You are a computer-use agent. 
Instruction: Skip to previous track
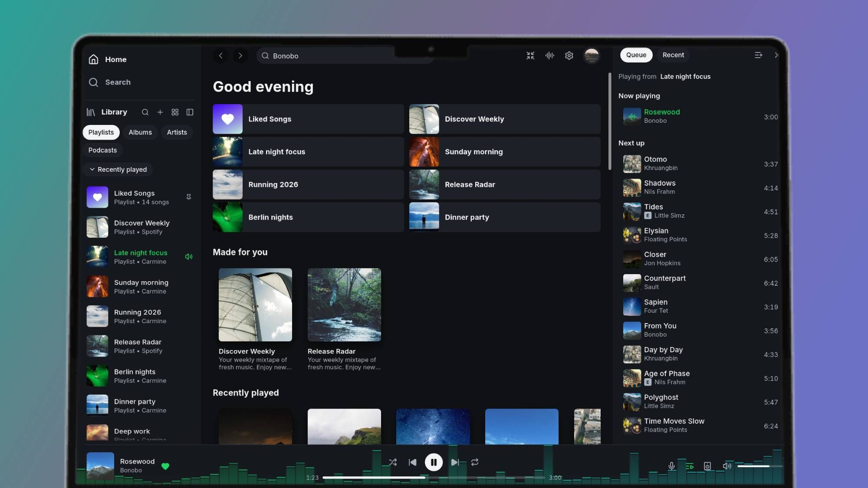[413, 462]
